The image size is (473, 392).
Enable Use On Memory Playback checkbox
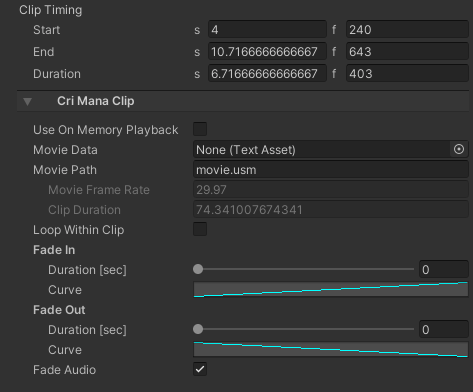tap(200, 129)
